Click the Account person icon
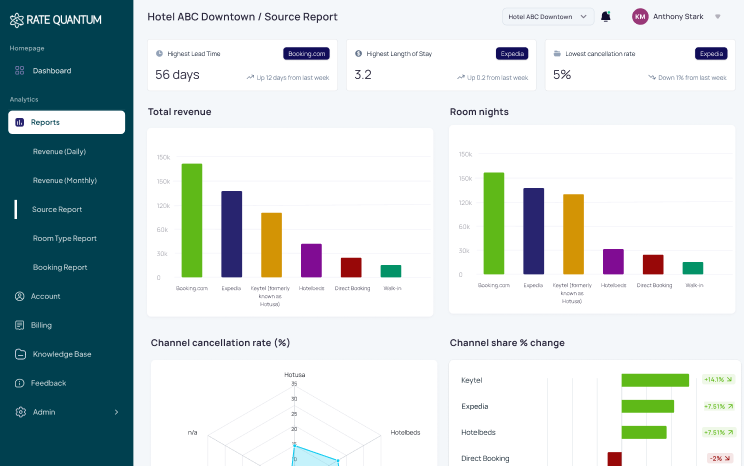Viewport: 745px width, 466px height. (20, 296)
